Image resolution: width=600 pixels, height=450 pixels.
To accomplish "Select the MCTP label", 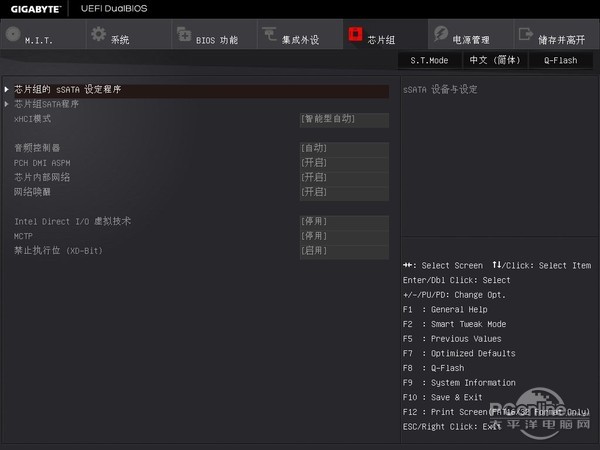I will tap(23, 236).
